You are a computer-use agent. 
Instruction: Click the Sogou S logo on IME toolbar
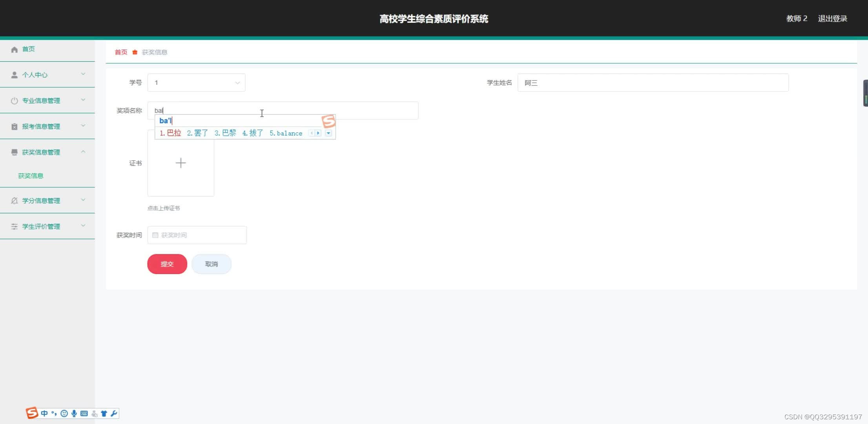[x=32, y=413]
